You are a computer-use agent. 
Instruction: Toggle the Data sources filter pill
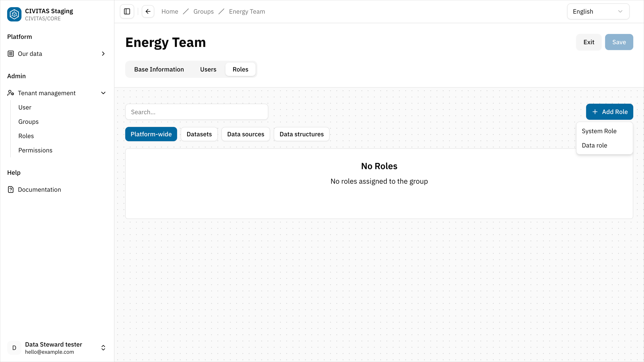[x=246, y=134]
